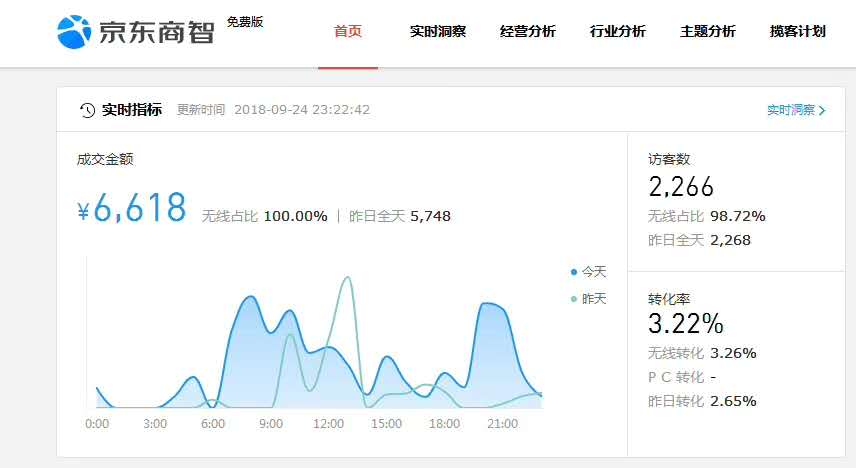Open the 首页 tab
Viewport: 856px width, 468px height.
[348, 31]
